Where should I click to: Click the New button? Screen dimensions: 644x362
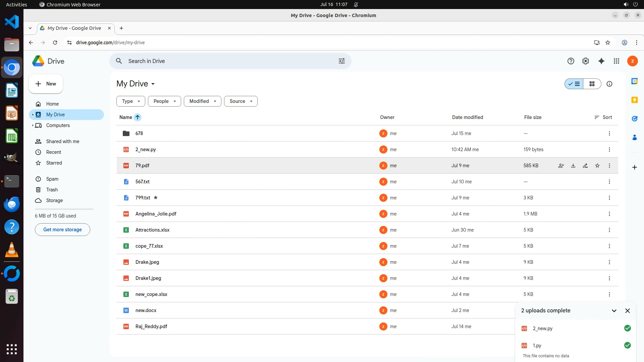tap(46, 84)
